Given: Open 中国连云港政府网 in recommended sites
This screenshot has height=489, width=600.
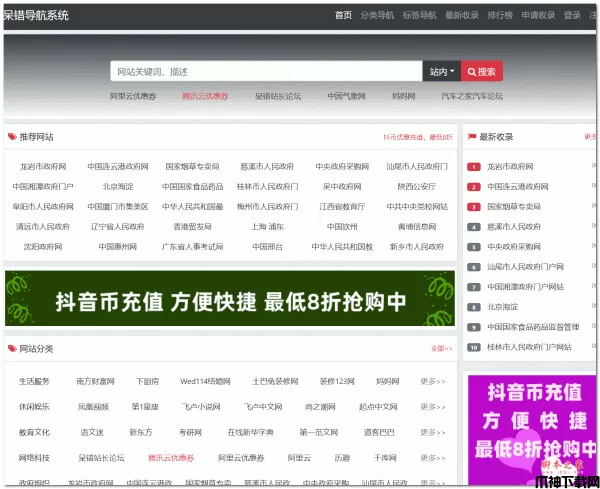Looking at the screenshot, I should pyautogui.click(x=118, y=166).
